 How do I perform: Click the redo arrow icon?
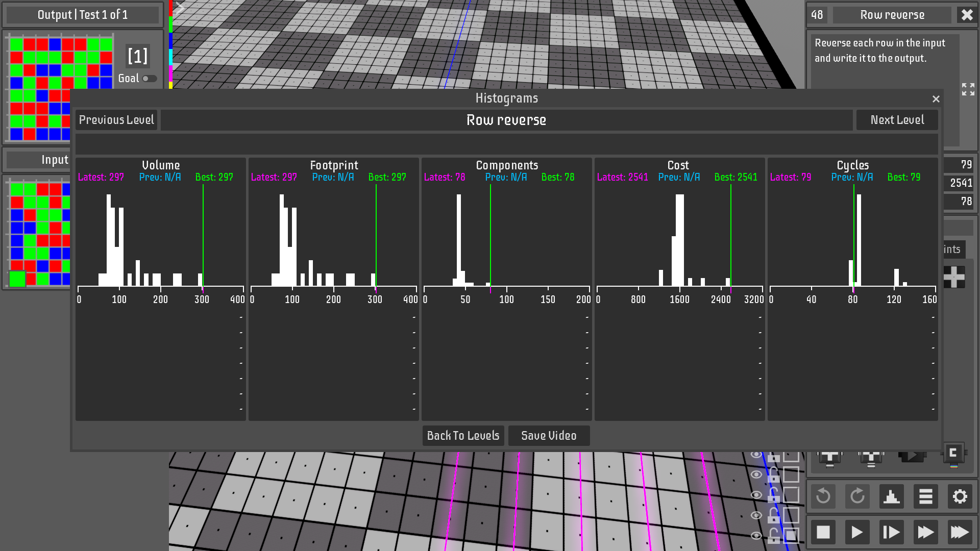857,496
